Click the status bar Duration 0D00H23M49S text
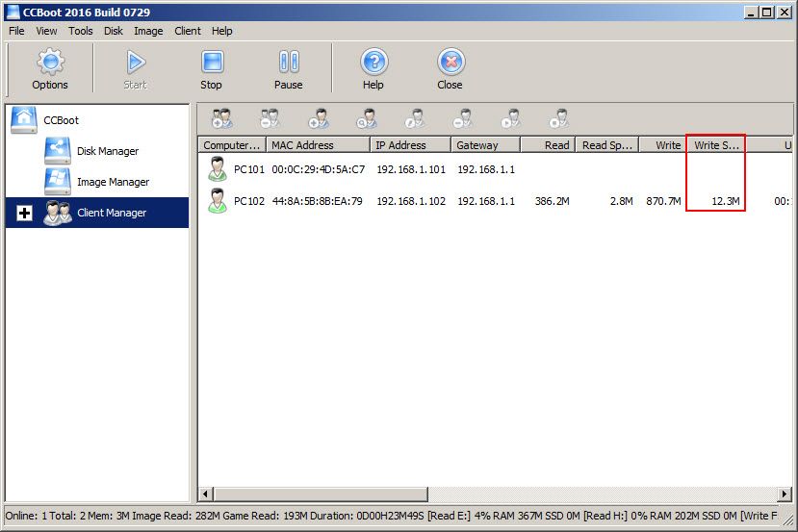This screenshot has width=798, height=532. tap(366, 516)
